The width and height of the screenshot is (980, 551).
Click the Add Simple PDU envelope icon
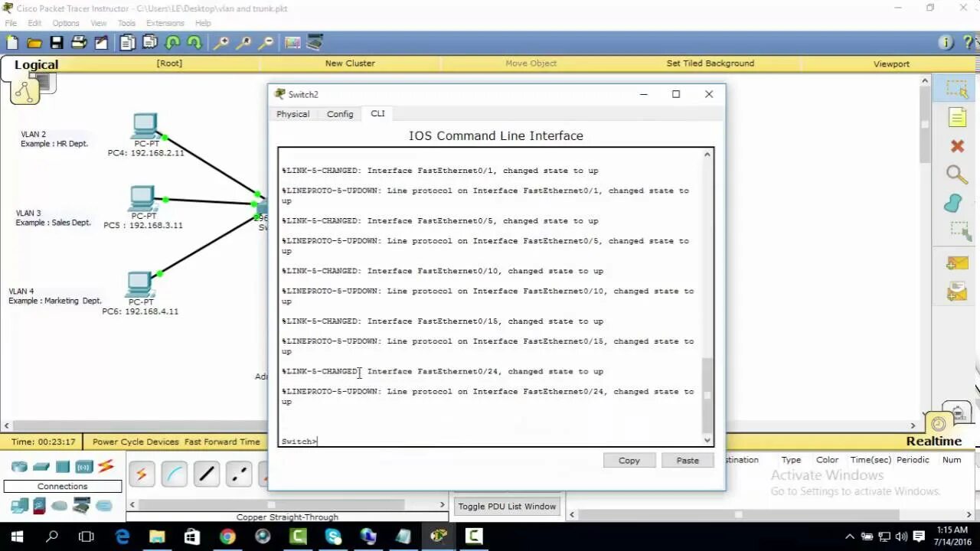point(957,263)
